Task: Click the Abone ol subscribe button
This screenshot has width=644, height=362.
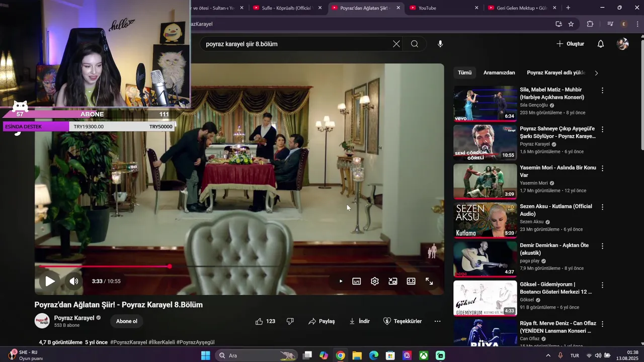Action: pyautogui.click(x=127, y=321)
